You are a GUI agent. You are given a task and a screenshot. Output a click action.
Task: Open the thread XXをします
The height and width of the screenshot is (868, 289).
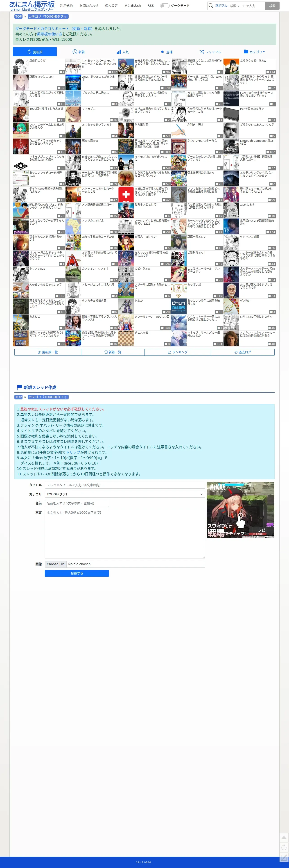coord(250,210)
